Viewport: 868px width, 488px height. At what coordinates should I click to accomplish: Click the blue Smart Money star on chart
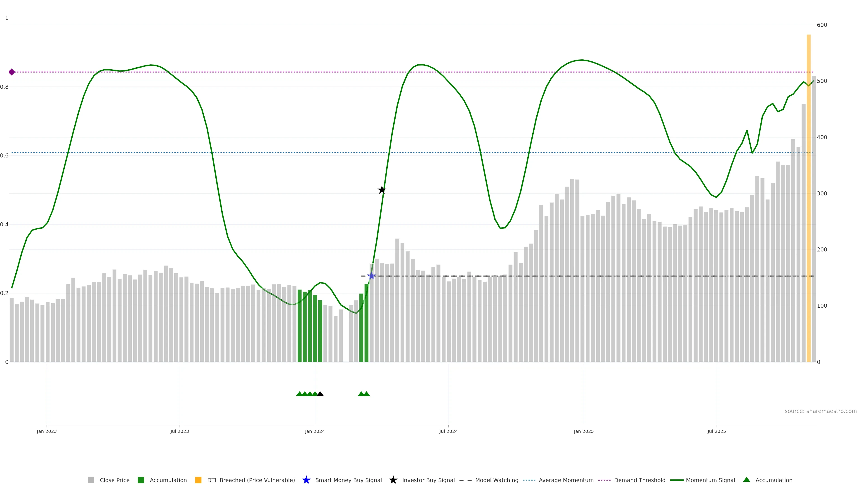[371, 276]
